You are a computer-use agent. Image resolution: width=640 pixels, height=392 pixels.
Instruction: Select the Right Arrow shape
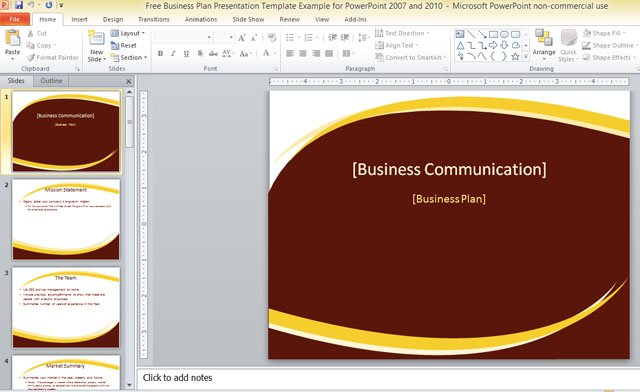[493, 45]
